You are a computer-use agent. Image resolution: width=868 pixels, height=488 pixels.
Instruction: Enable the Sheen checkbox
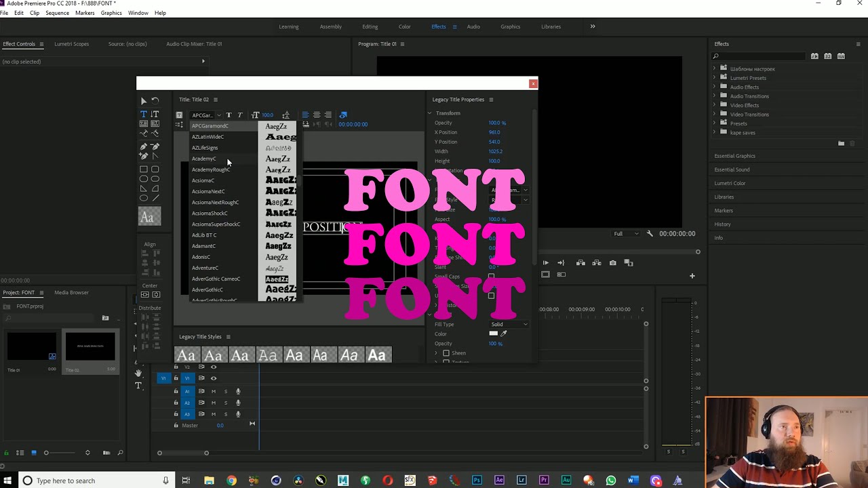point(446,353)
